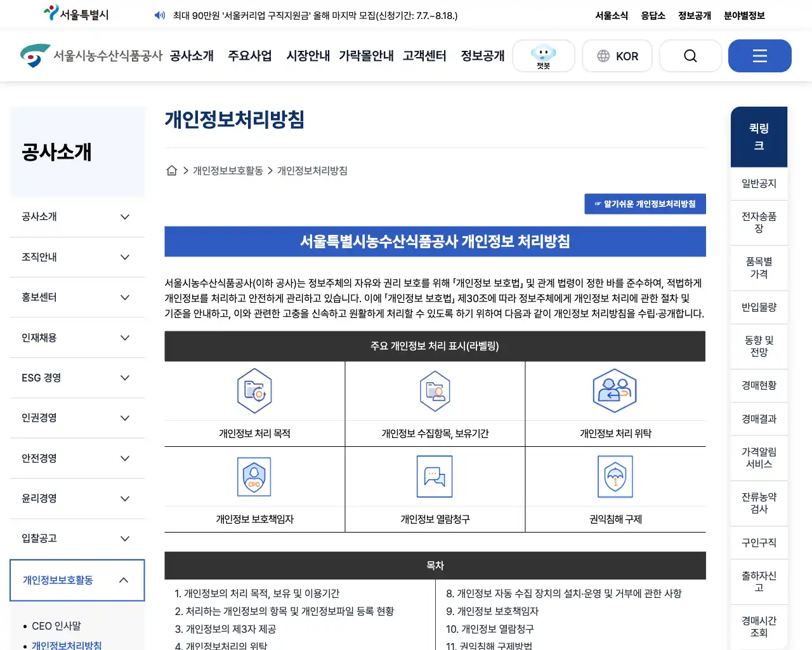This screenshot has height=650, width=812.
Task: Open the 전자송품장 quick link
Action: pos(759,223)
